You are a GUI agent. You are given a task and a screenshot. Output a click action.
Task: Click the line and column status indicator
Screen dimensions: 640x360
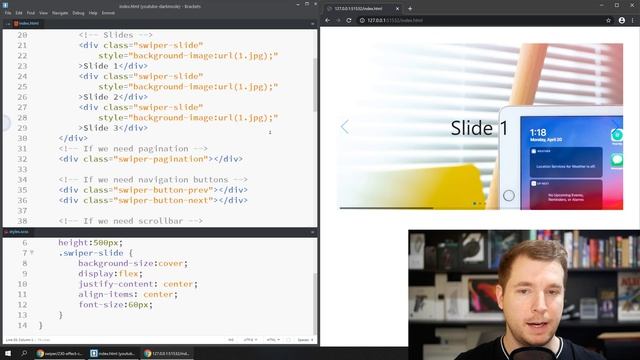point(20,340)
